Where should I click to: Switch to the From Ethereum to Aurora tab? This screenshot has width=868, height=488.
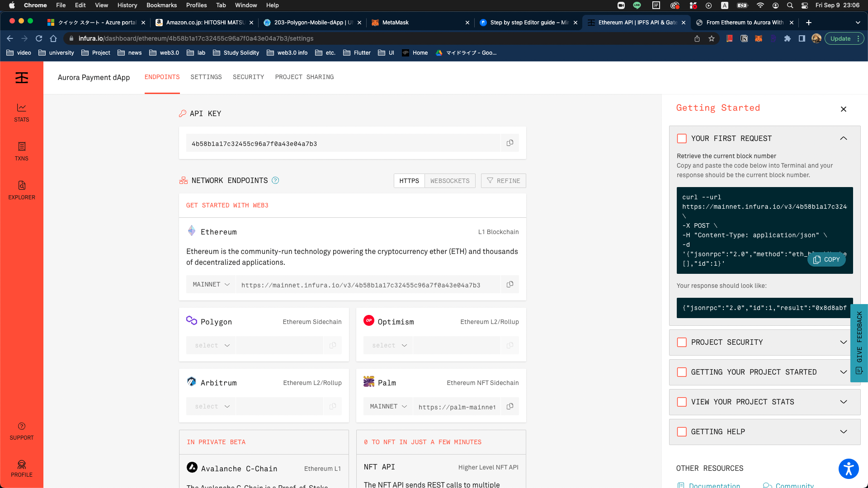pos(745,23)
